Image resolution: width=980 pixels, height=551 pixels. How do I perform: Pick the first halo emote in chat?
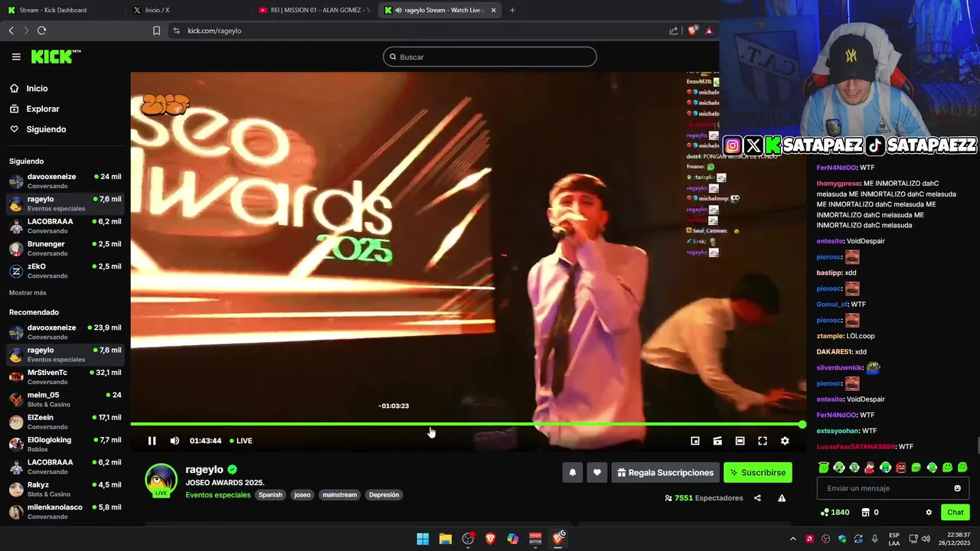click(x=823, y=468)
